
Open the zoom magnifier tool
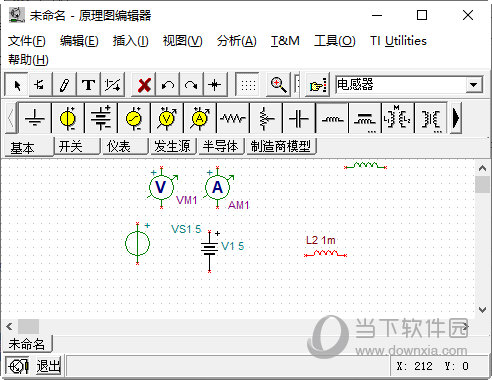point(278,85)
